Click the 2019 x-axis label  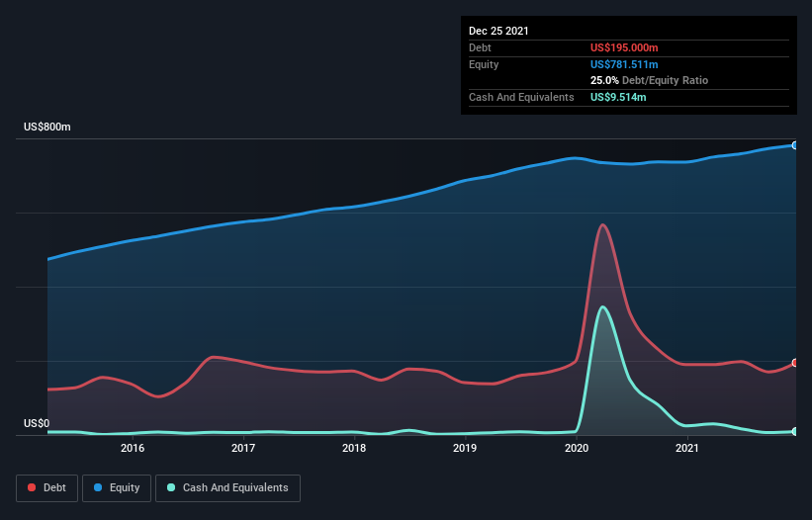[465, 448]
